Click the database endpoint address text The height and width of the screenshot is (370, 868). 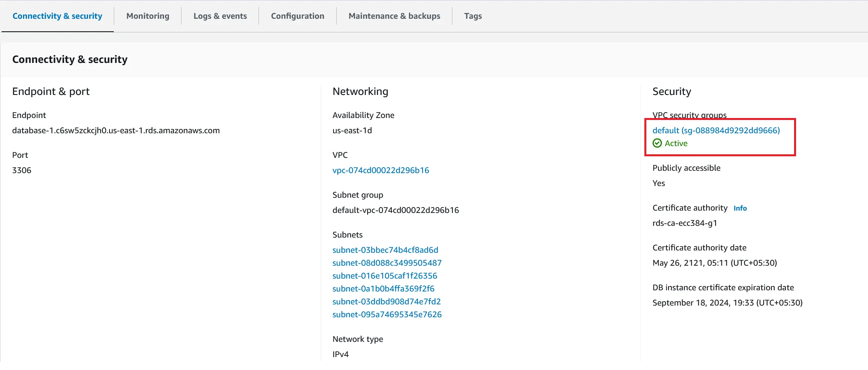tap(116, 130)
